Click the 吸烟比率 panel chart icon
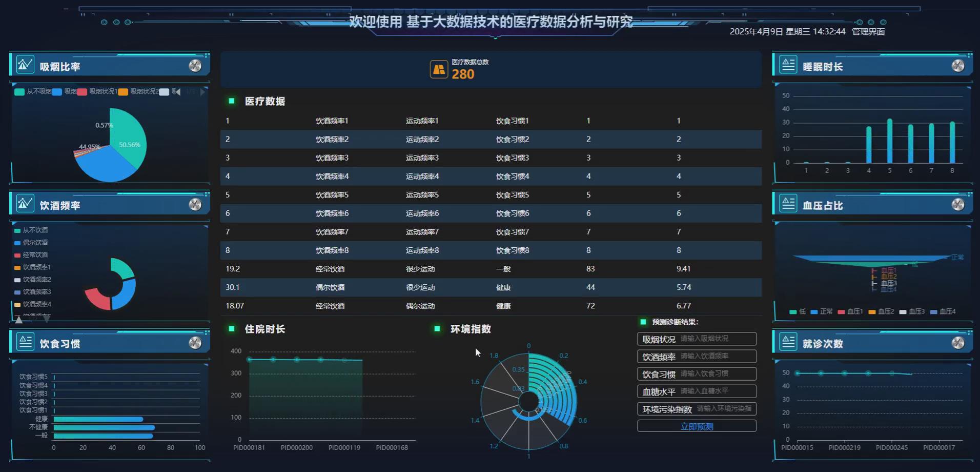 pos(25,65)
